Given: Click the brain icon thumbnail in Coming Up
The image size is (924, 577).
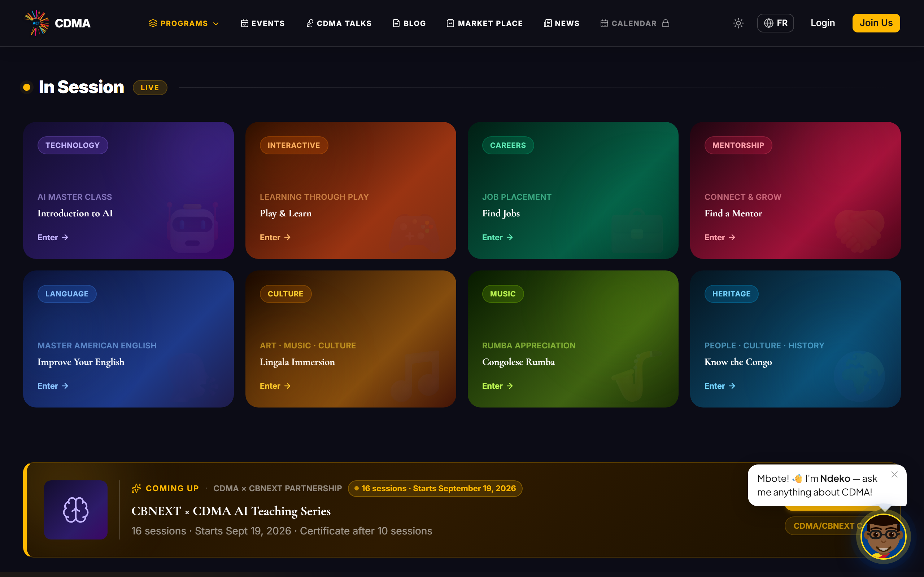Looking at the screenshot, I should (x=75, y=510).
